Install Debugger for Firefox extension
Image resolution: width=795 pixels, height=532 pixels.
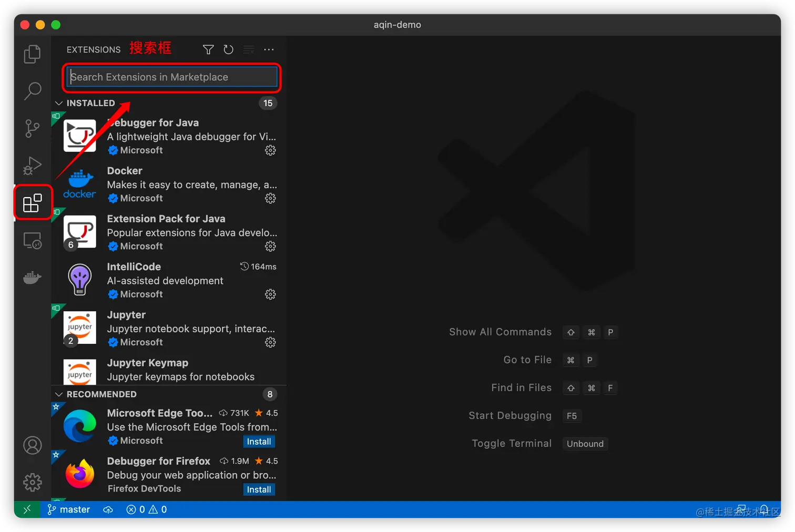(259, 489)
